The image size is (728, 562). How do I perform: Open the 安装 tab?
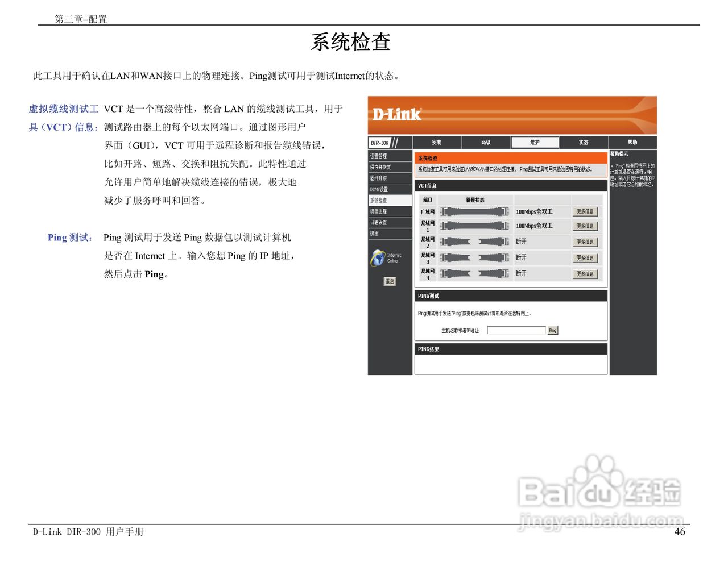tap(437, 142)
